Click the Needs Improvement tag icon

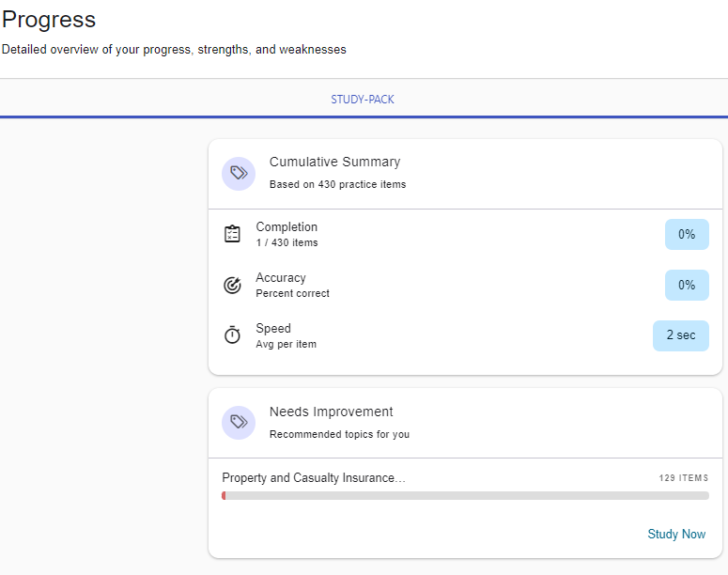pyautogui.click(x=239, y=423)
